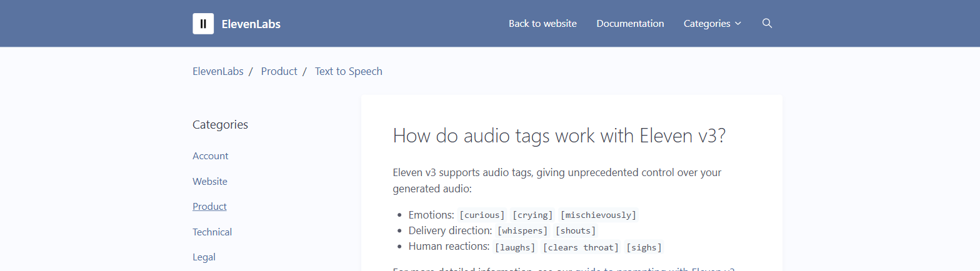The height and width of the screenshot is (271, 980).
Task: Click the [whispers] tag text
Action: [522, 230]
